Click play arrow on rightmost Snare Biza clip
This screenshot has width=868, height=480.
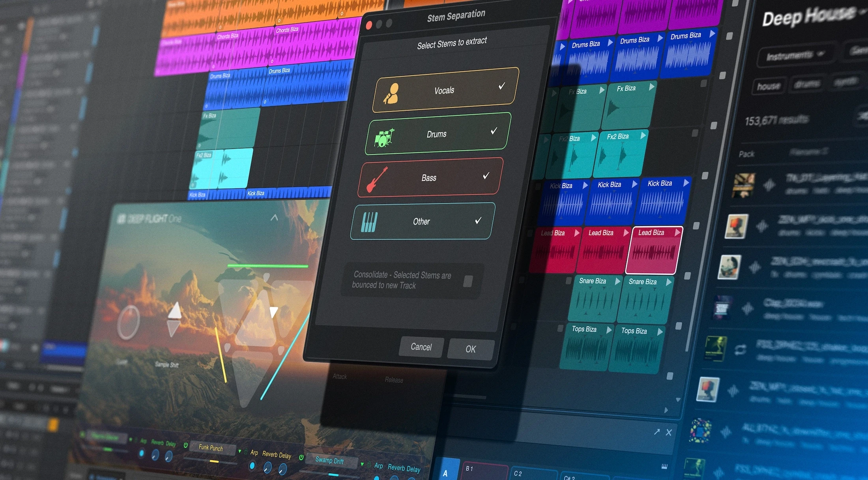668,282
